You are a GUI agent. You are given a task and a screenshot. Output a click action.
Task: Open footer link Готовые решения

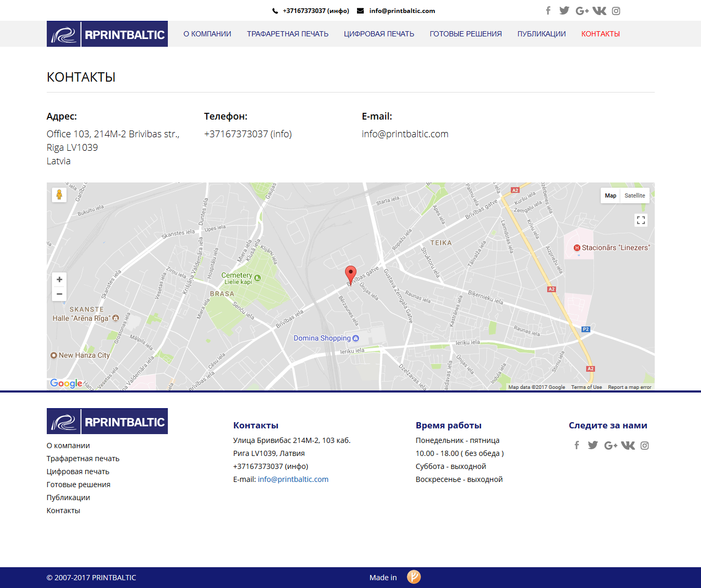[78, 485]
